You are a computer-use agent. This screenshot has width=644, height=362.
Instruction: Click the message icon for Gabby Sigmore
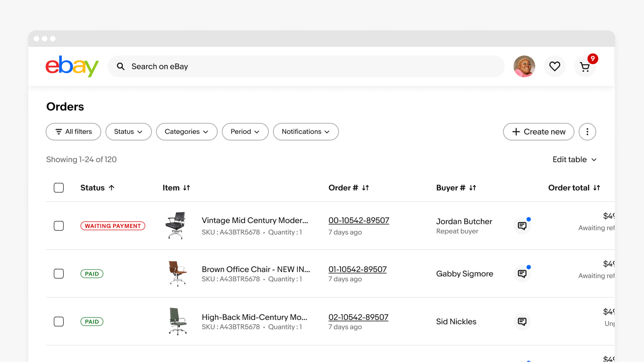[522, 273]
